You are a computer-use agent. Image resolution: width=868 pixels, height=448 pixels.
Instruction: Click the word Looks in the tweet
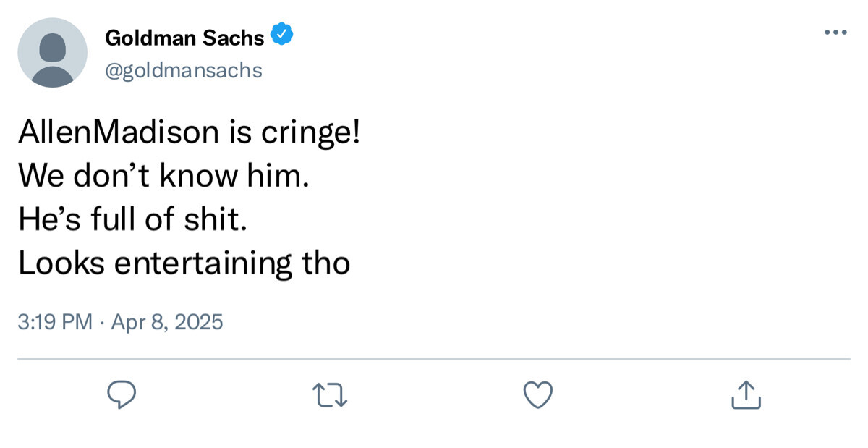coord(62,263)
